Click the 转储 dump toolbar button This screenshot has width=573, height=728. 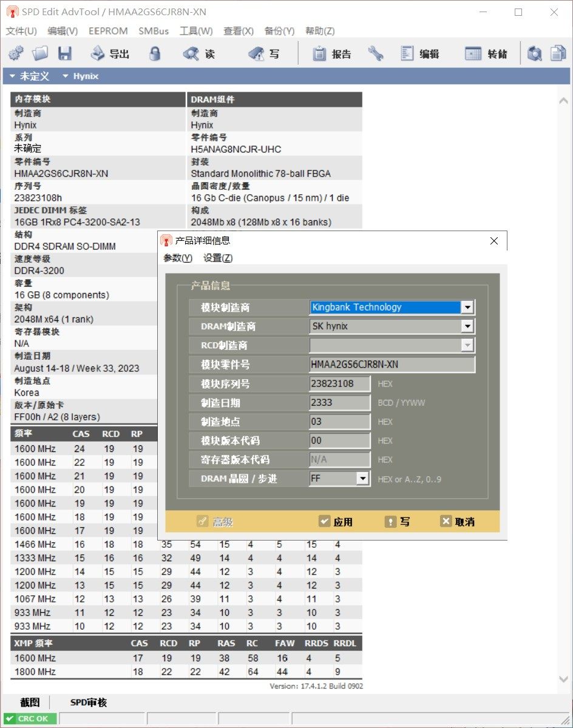pos(486,53)
